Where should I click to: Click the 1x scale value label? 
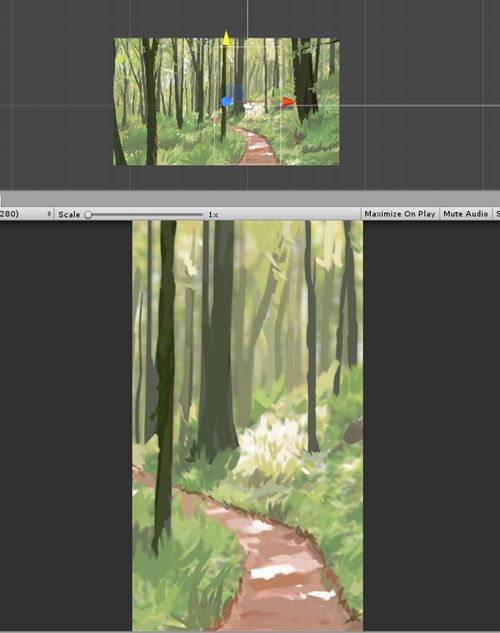pyautogui.click(x=213, y=215)
